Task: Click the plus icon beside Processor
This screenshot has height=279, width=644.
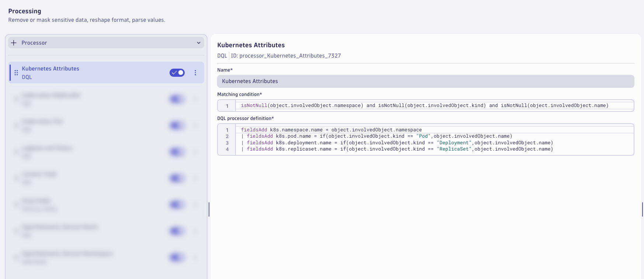Action: click(x=14, y=43)
